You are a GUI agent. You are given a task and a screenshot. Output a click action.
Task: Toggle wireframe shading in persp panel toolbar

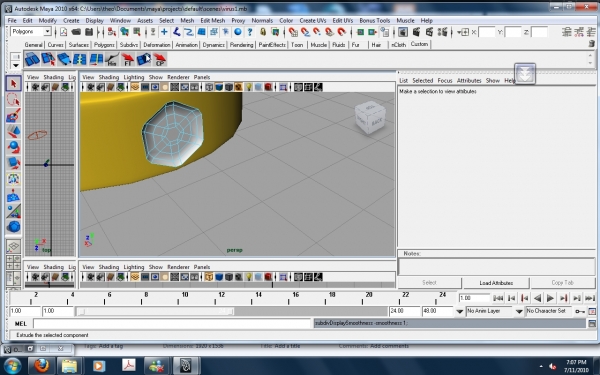(x=209, y=87)
